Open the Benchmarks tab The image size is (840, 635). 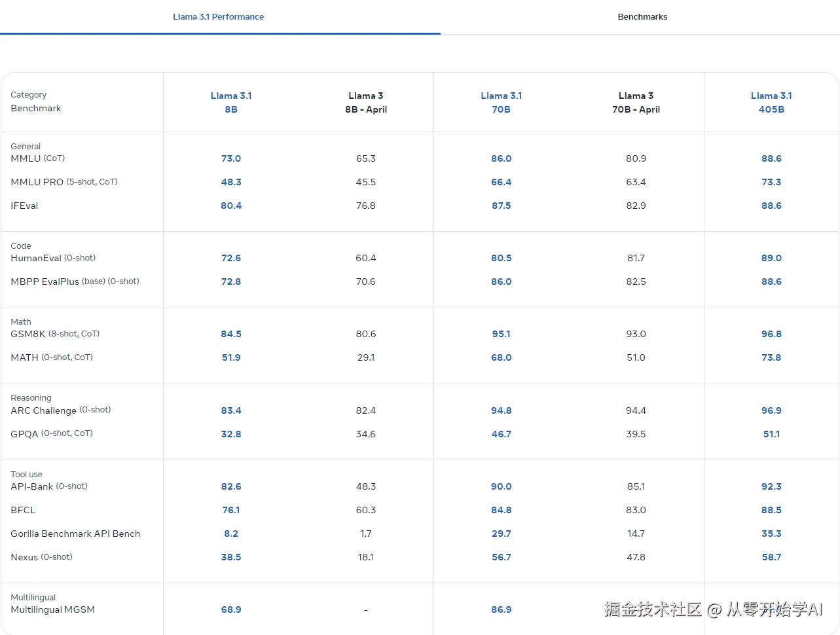[x=642, y=17]
